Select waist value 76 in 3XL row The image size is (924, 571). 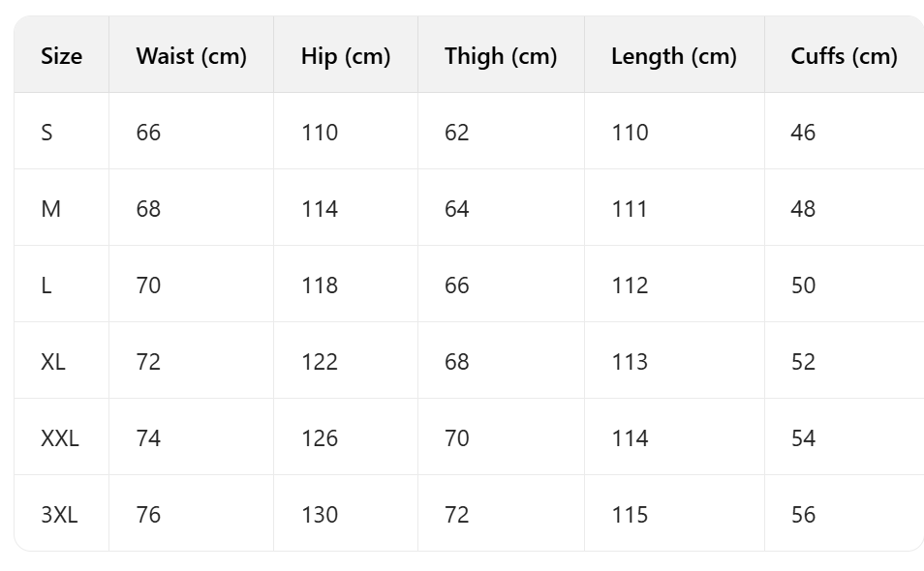pyautogui.click(x=148, y=515)
